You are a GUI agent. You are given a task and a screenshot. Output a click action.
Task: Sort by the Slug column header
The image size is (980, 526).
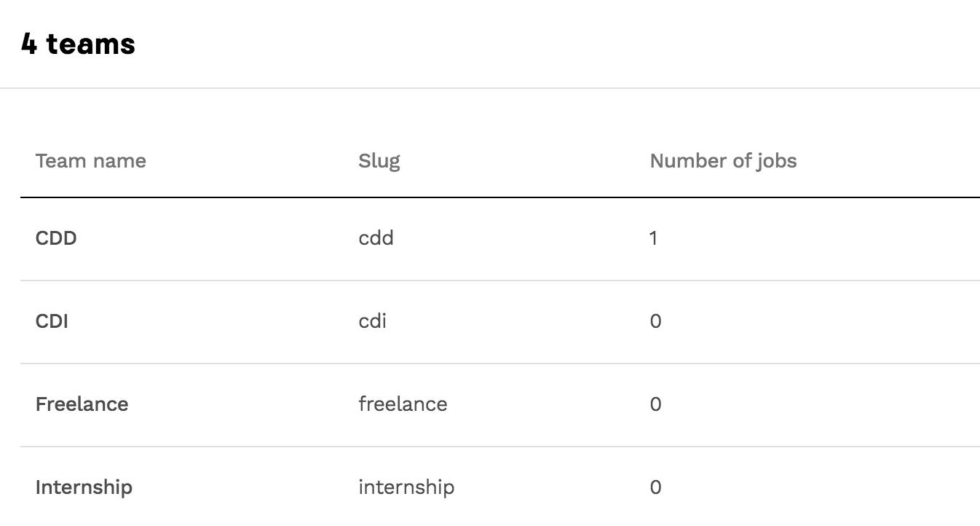[x=379, y=161]
